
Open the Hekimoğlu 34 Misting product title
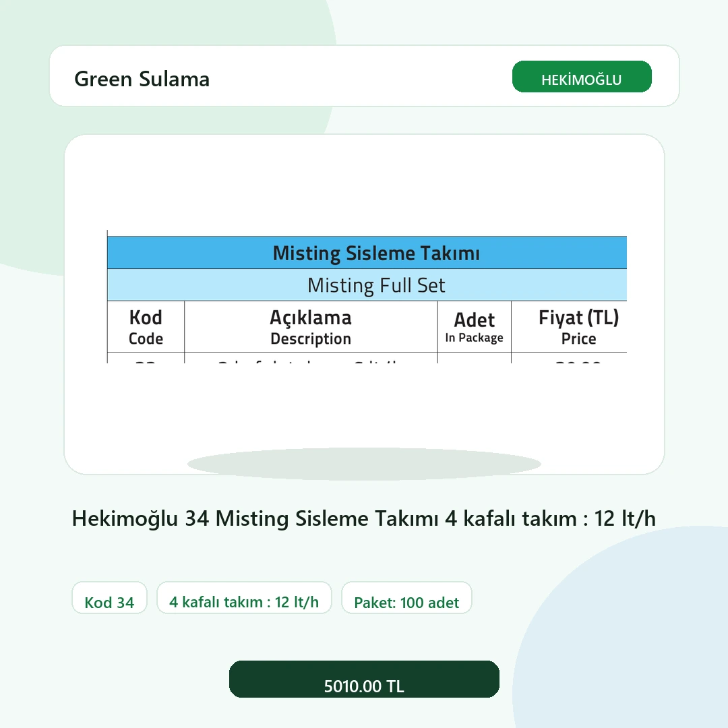click(x=363, y=518)
